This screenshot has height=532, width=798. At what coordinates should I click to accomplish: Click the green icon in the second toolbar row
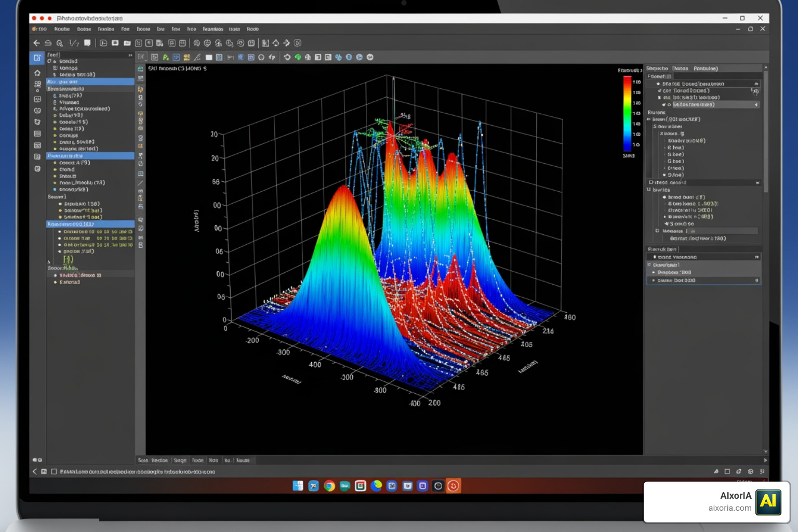(165, 57)
